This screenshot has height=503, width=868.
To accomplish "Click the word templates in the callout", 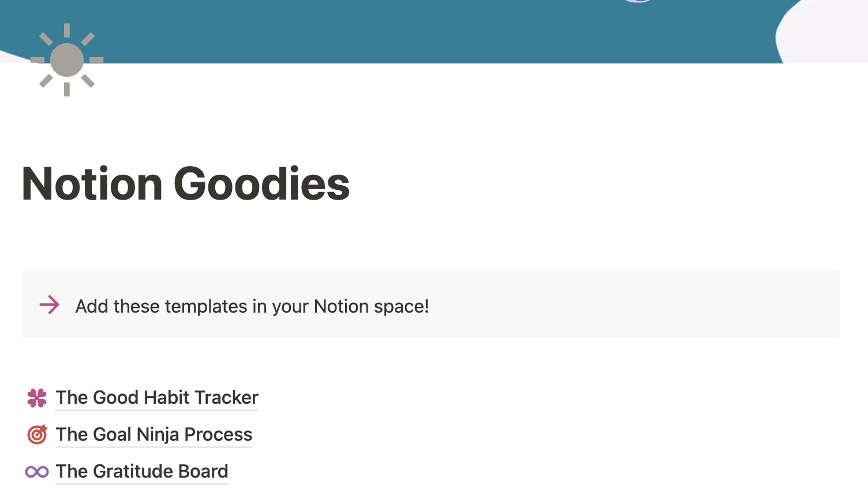I will click(206, 306).
